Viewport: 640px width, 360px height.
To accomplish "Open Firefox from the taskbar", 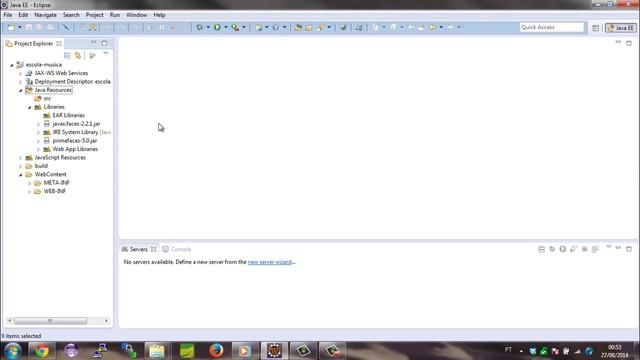I will [x=216, y=351].
